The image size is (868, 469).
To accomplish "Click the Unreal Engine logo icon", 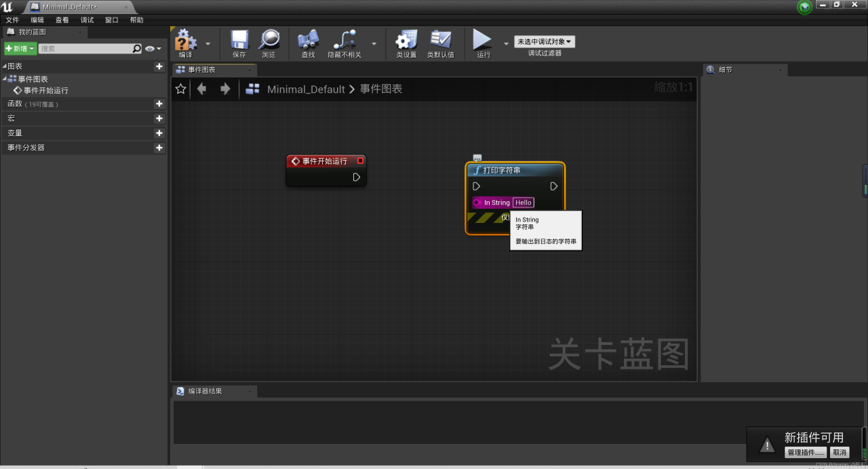I will click(x=7, y=7).
